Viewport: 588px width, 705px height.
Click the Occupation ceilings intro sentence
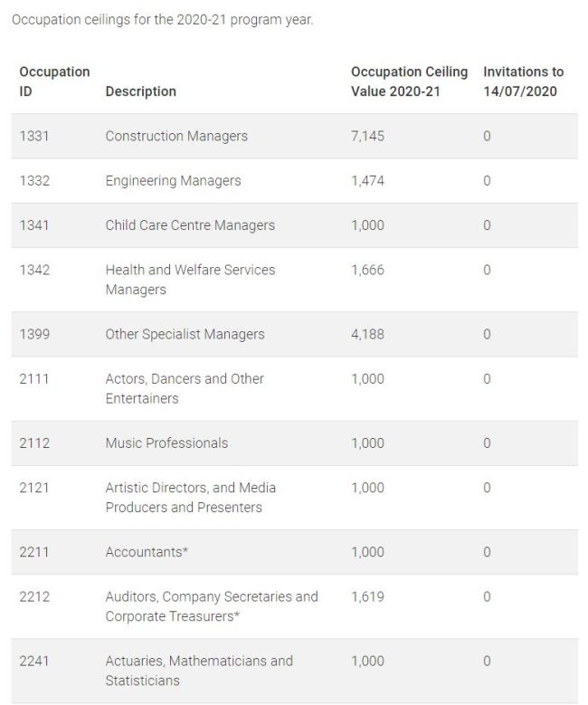pyautogui.click(x=162, y=20)
